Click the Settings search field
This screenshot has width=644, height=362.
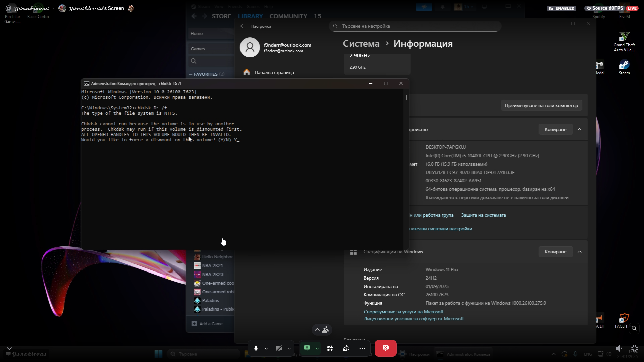coord(415,26)
